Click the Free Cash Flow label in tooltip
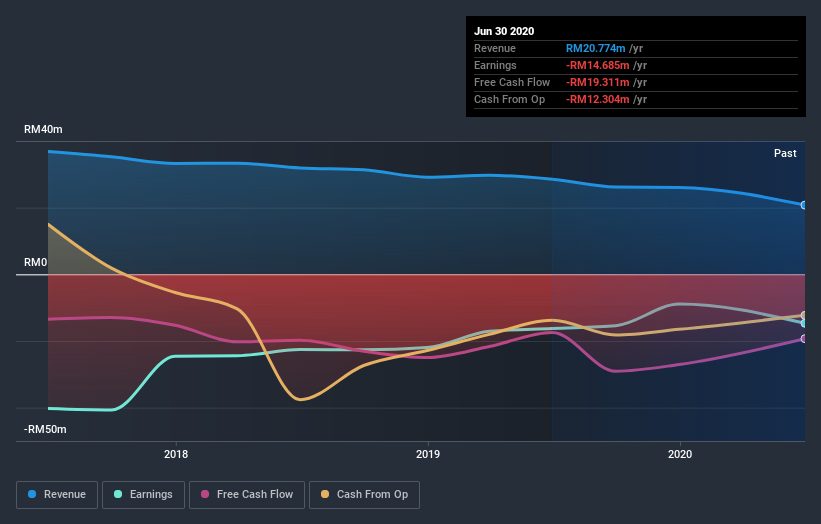This screenshot has height=524, width=821. tap(512, 82)
